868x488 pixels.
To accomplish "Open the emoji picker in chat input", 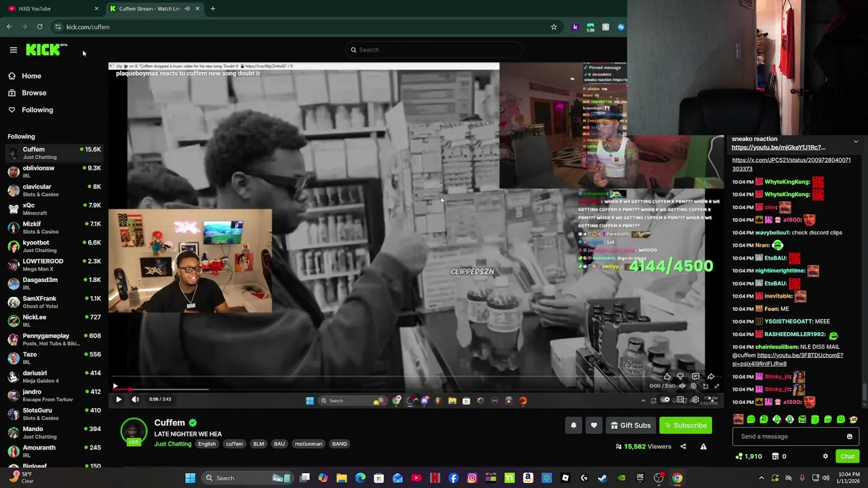I will (850, 436).
